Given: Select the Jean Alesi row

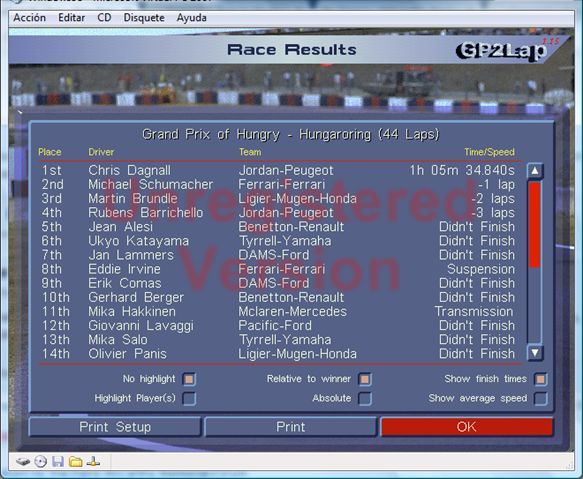Looking at the screenshot, I should (x=278, y=227).
